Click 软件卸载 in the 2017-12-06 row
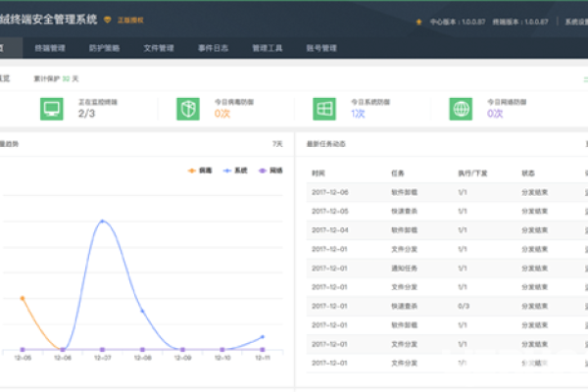 point(404,192)
